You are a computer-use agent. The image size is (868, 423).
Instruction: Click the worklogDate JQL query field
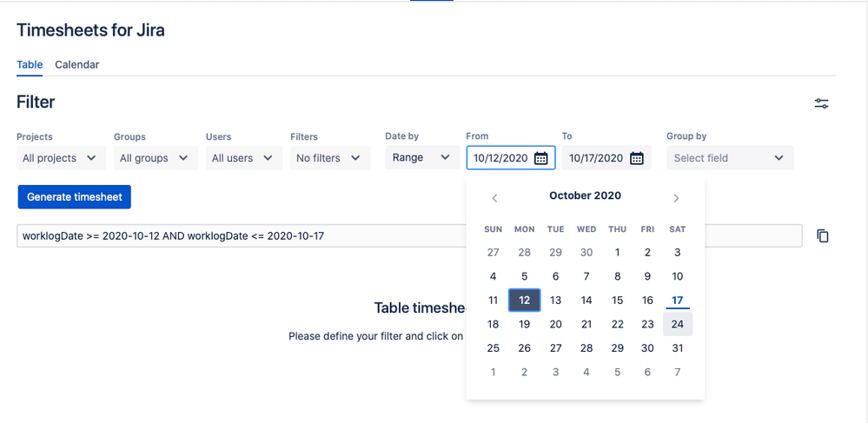pyautogui.click(x=409, y=236)
